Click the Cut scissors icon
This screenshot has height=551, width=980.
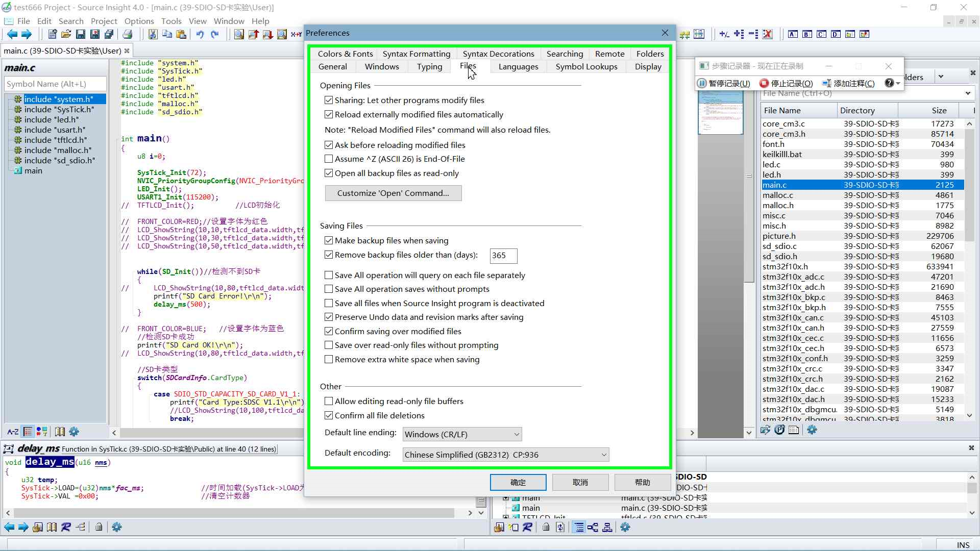coord(153,34)
